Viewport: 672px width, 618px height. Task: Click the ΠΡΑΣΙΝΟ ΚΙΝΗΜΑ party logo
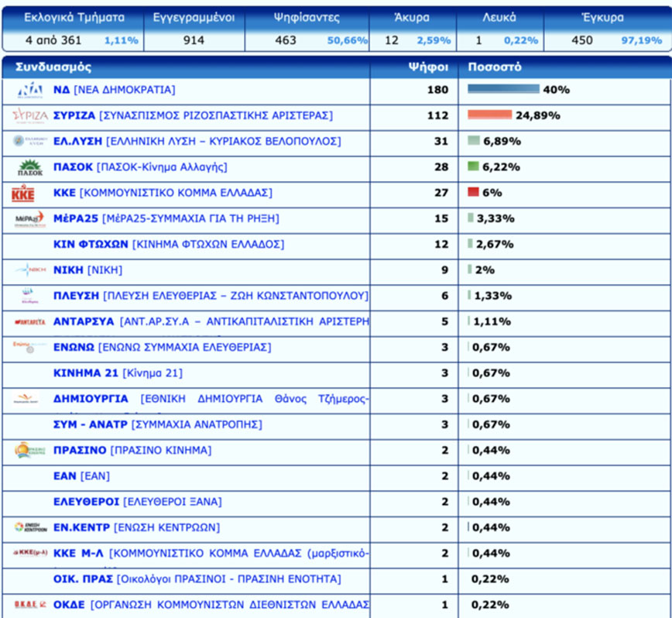30,450
